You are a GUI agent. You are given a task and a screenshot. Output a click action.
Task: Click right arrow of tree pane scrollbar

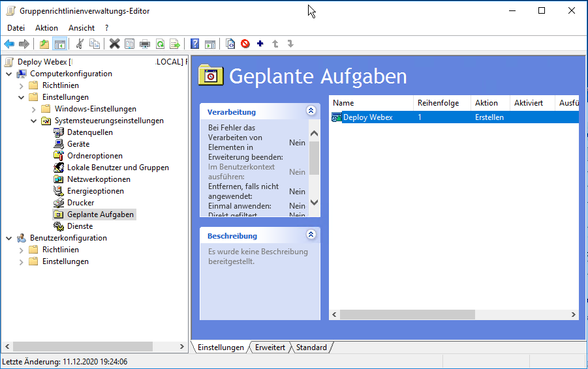(x=182, y=347)
